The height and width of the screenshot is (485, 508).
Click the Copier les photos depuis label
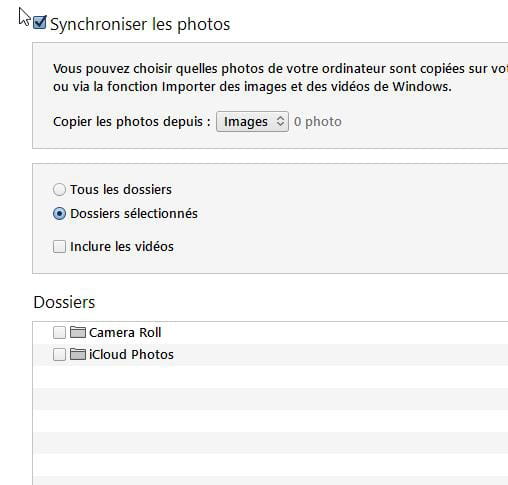click(132, 122)
